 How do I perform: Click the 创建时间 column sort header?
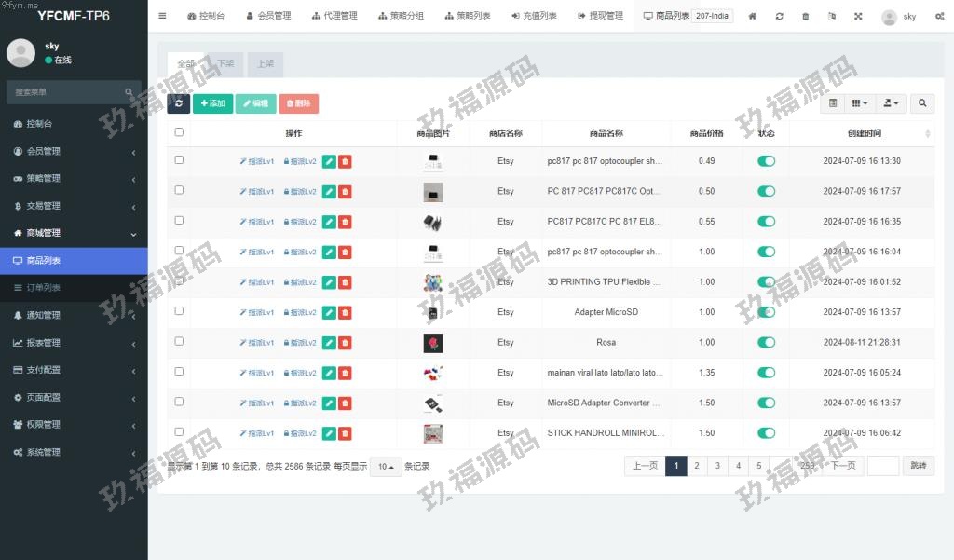coord(864,133)
